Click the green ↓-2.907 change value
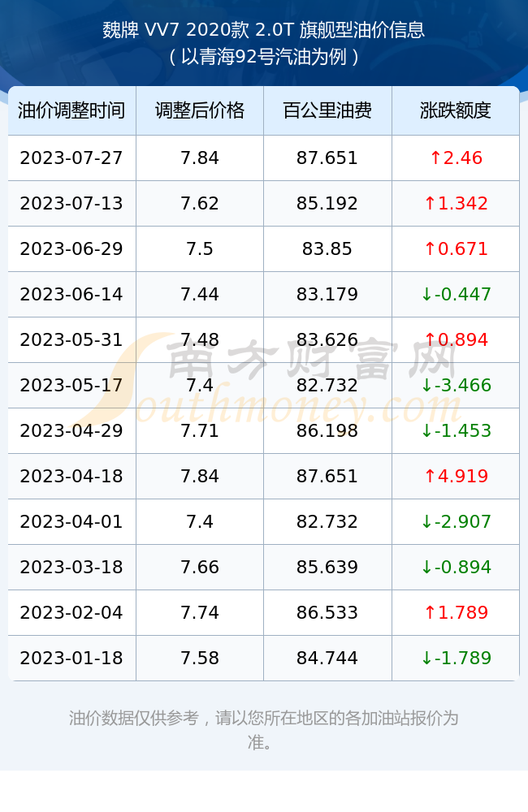The width and height of the screenshot is (528, 812). click(456, 522)
